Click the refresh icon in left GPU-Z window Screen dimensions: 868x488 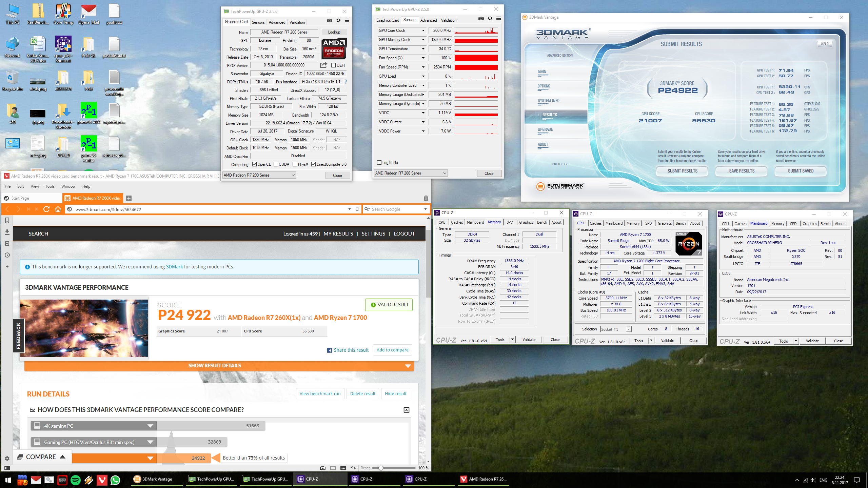click(x=338, y=21)
